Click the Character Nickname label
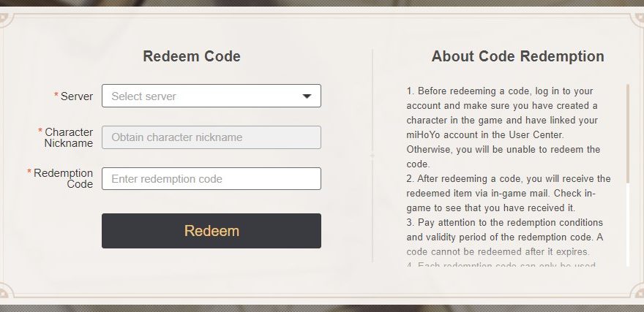This screenshot has width=644, height=312. (x=69, y=137)
